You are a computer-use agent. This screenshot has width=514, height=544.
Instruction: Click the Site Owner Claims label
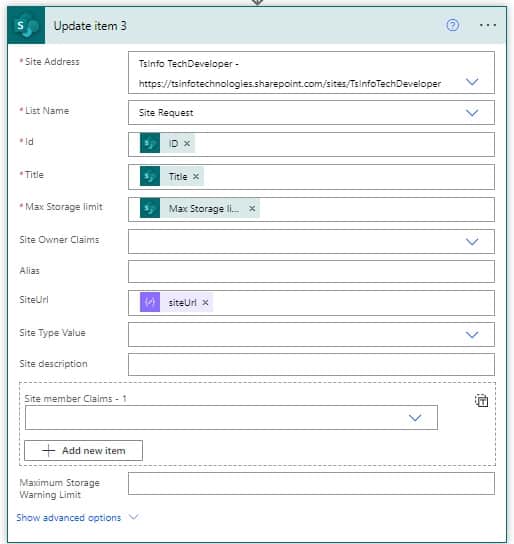(x=59, y=240)
